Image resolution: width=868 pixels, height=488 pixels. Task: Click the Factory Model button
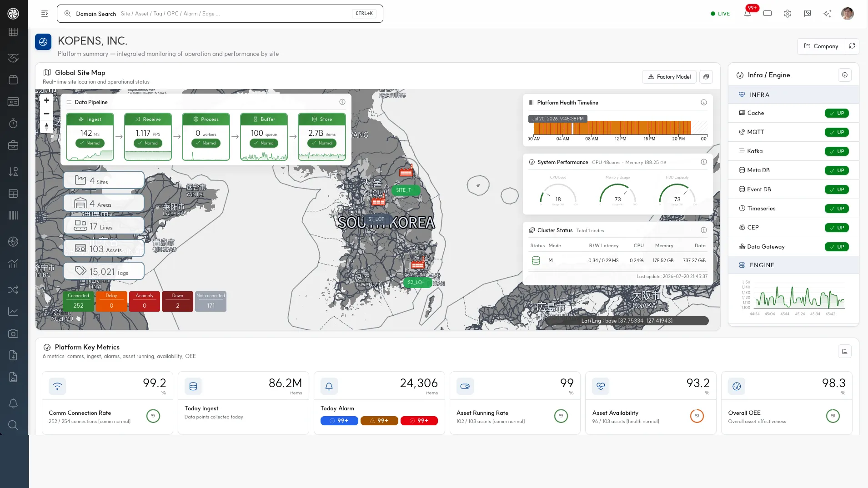tap(669, 77)
